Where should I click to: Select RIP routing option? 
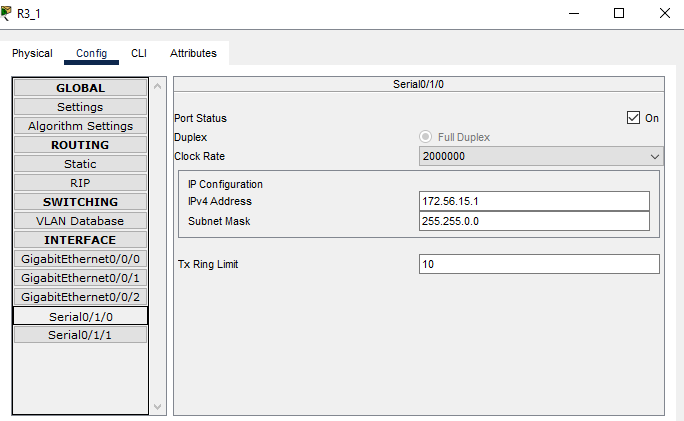pyautogui.click(x=80, y=183)
